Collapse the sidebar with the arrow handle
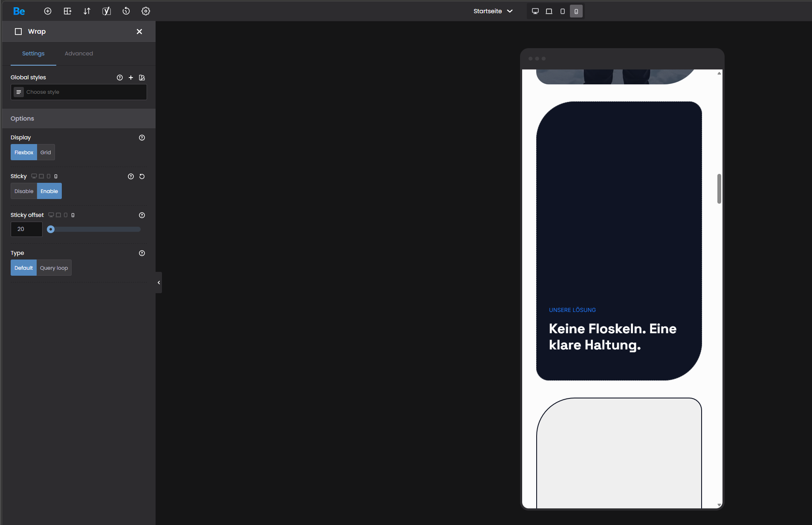This screenshot has height=525, width=812. coord(159,283)
